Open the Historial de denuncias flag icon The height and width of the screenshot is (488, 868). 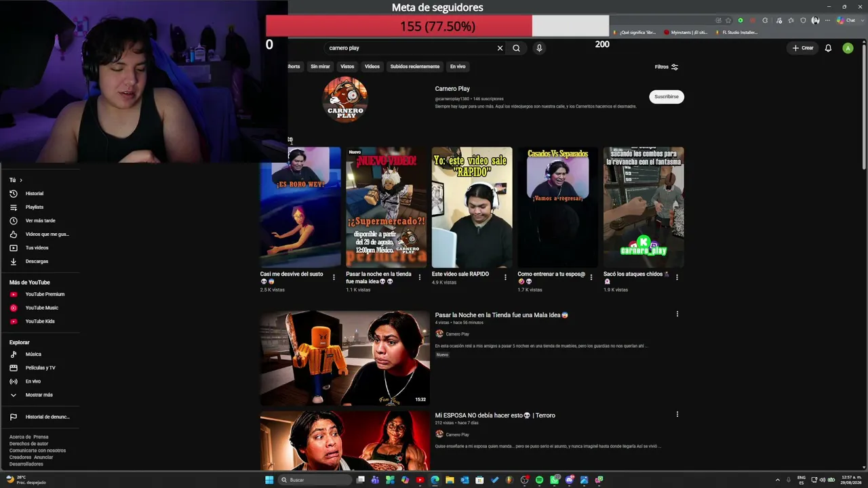click(13, 417)
